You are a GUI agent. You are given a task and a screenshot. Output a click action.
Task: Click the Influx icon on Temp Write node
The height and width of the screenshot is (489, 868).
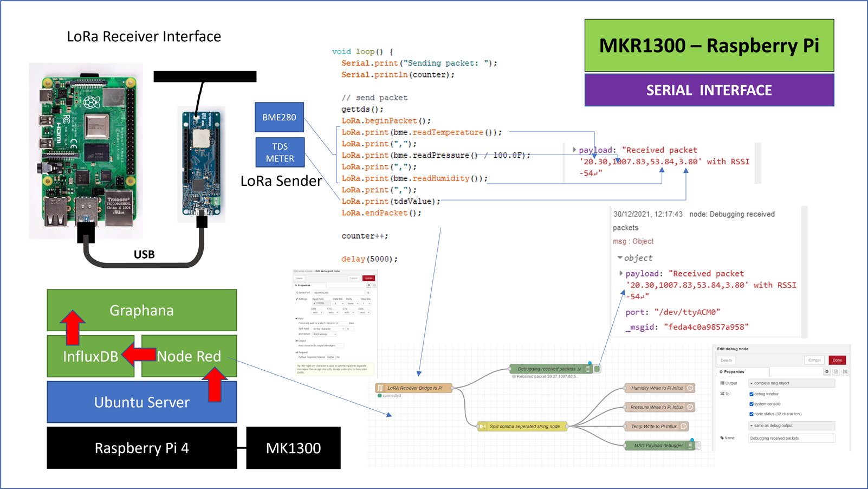684,426
